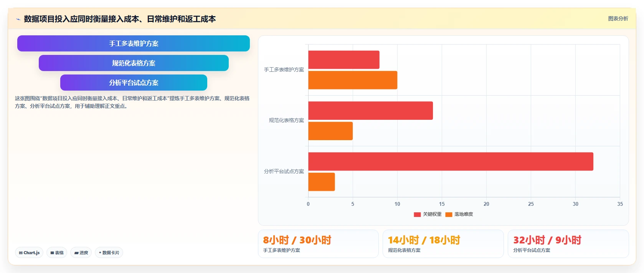Viewport: 644px width, 273px height.
Task: Click the orange bar for 分析平台试点方案
Action: coord(322,182)
